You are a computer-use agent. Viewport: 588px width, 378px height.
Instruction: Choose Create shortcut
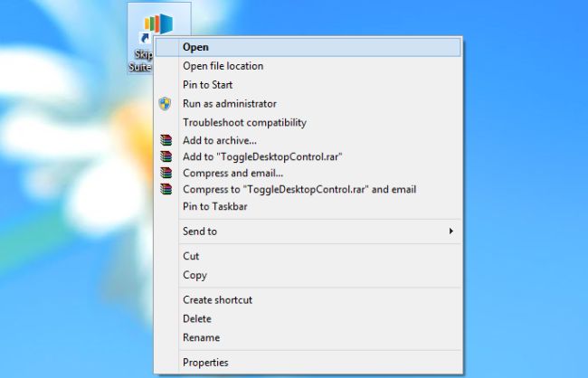point(308,300)
